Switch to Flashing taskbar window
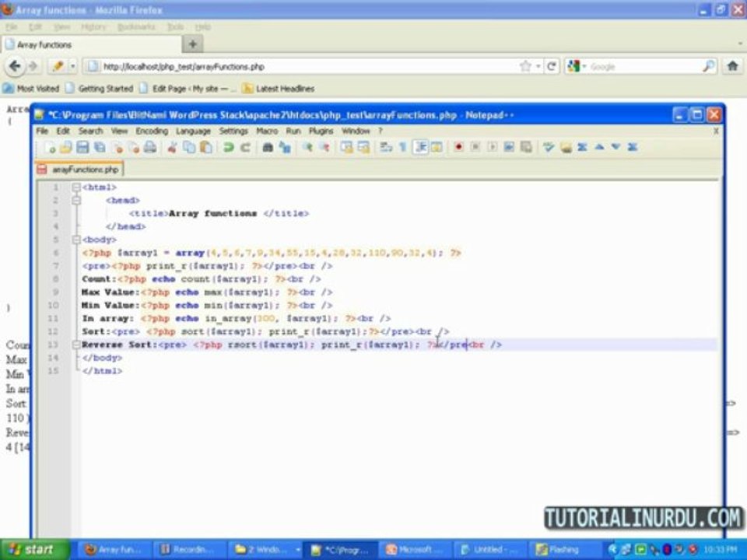This screenshot has height=560, width=747. [564, 550]
